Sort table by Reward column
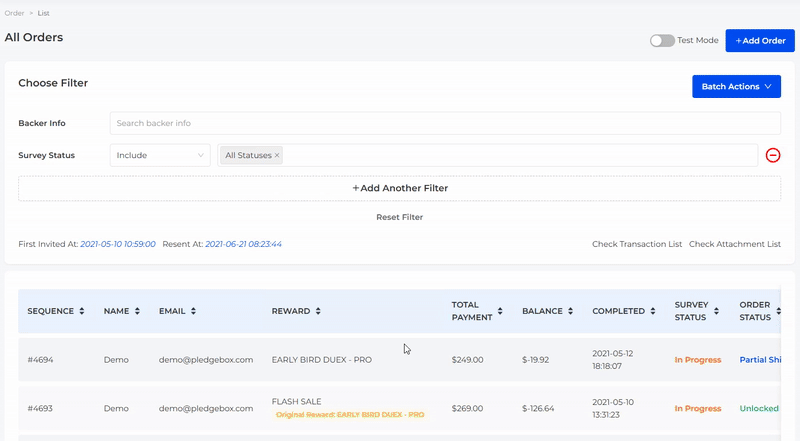The image size is (800, 441). click(318, 311)
